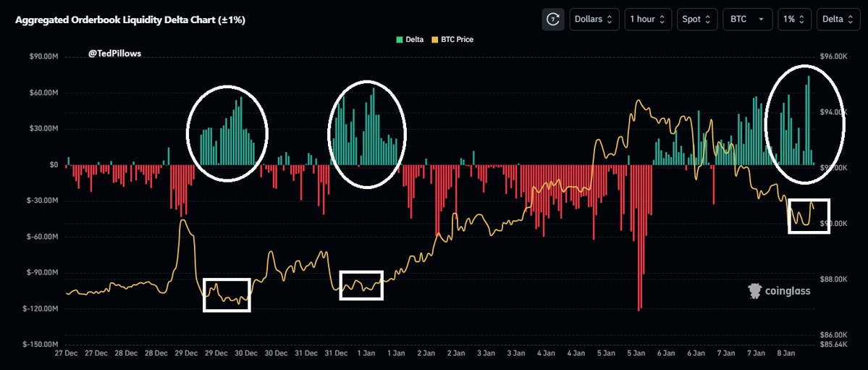Open the Dollars unit dropdown

coord(594,19)
